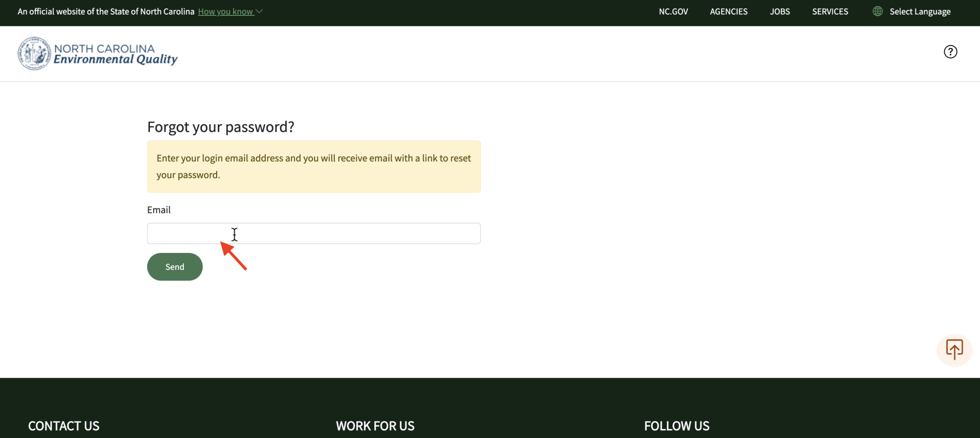Focus the Email input field
Screen dimensions: 980x438
(x=314, y=233)
